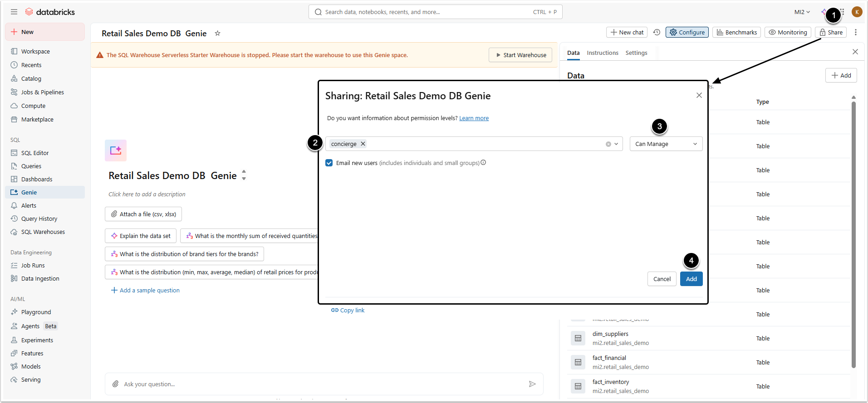Viewport: 868px width, 403px height.
Task: Click the data table list scrollbar
Action: (853, 227)
